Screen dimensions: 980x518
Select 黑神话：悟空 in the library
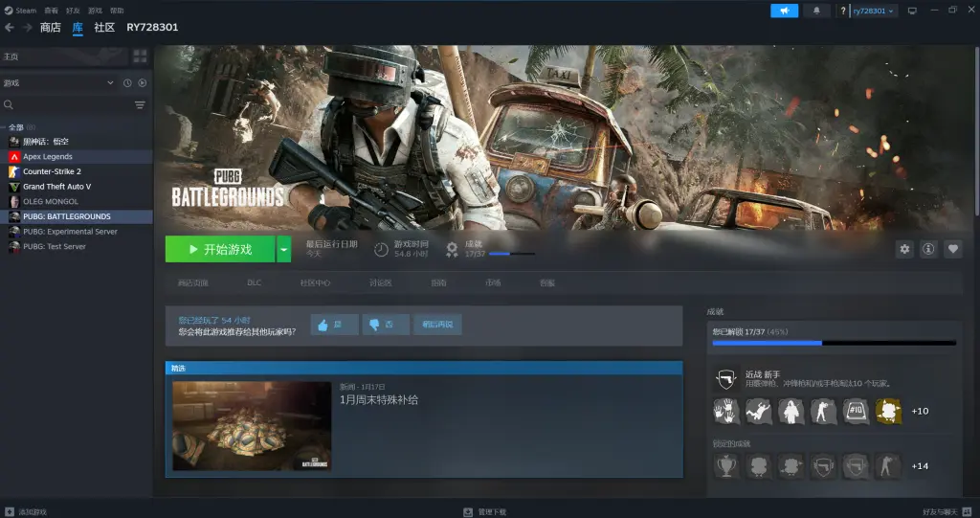(x=77, y=142)
